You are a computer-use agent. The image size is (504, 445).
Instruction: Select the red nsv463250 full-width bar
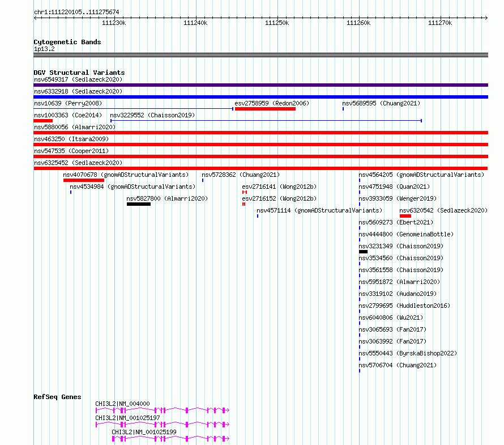[x=260, y=145]
